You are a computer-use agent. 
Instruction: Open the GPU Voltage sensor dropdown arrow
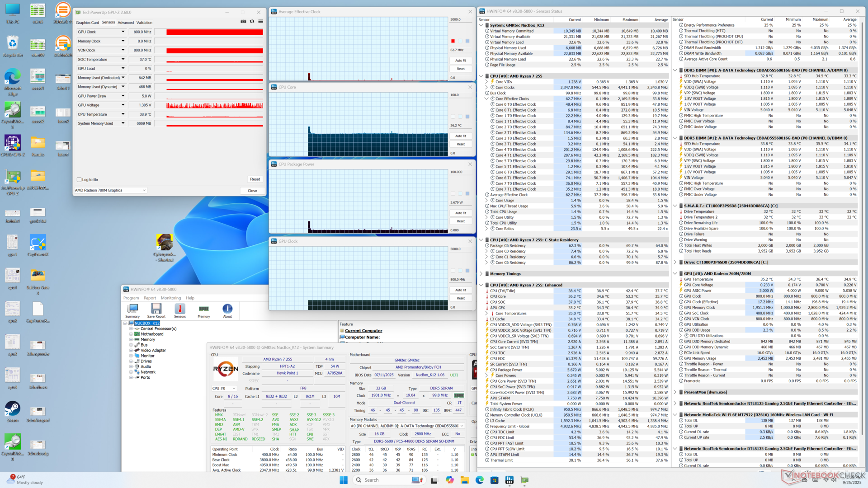pyautogui.click(x=123, y=105)
